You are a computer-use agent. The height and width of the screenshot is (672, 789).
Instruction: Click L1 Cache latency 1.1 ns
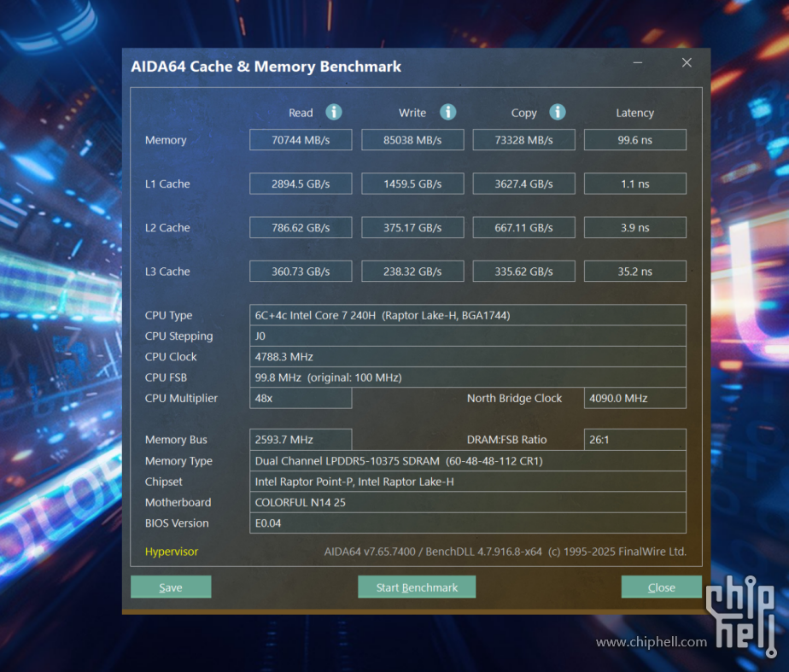634,184
